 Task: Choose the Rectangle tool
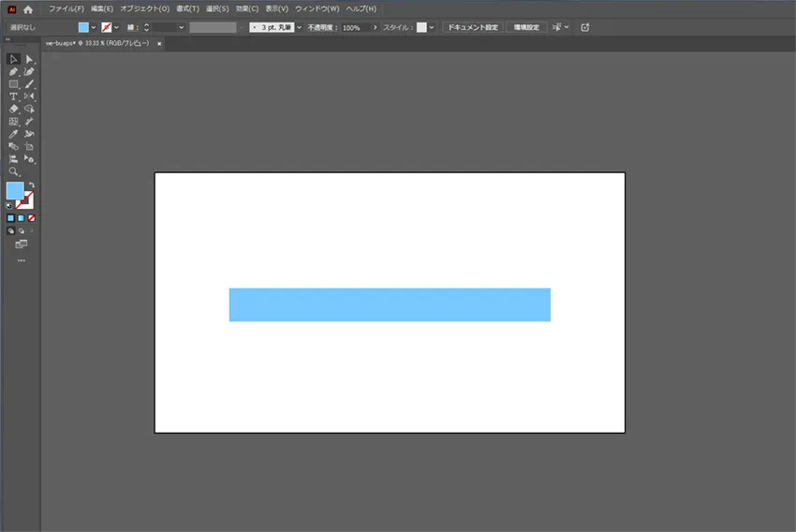(13, 84)
